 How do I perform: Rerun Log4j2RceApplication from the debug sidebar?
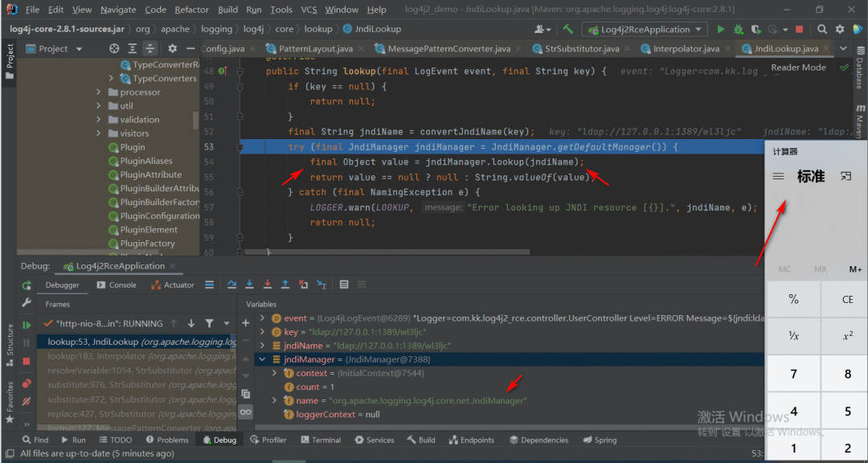coord(26,285)
